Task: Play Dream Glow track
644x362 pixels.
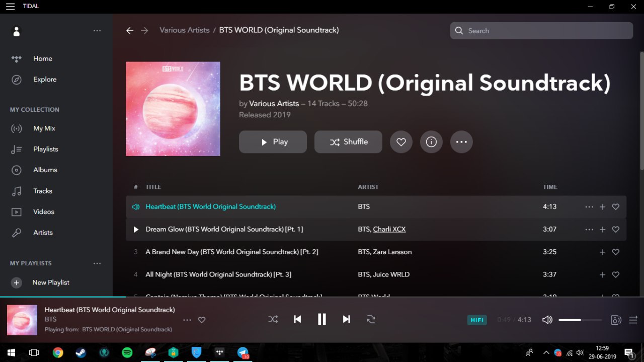Action: point(135,230)
